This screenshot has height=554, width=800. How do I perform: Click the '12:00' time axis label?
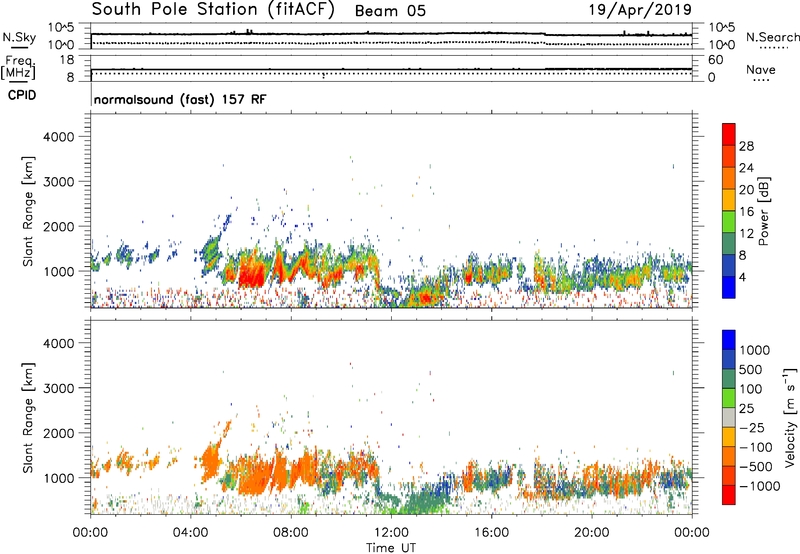point(391,533)
